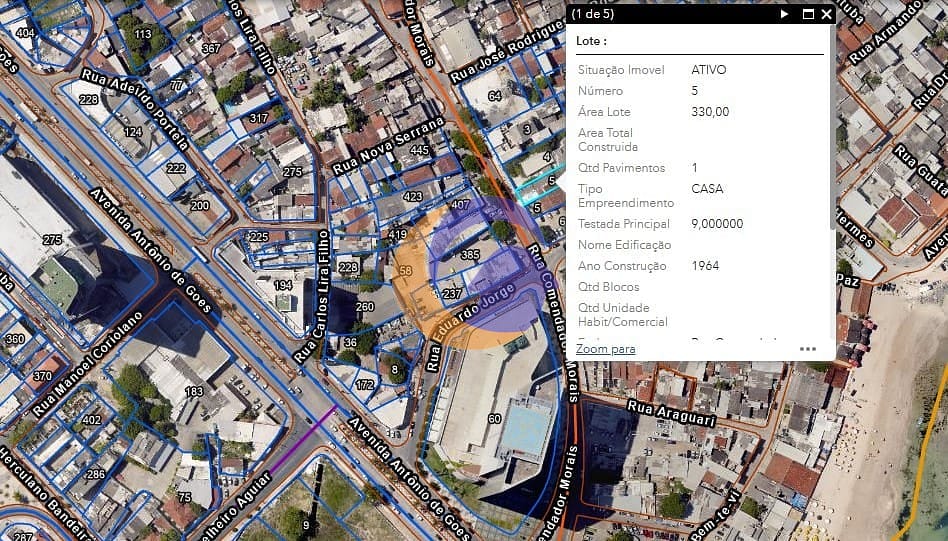This screenshot has height=541, width=948.
Task: Open the popup more-actions ellipsis menu
Action: tap(808, 349)
